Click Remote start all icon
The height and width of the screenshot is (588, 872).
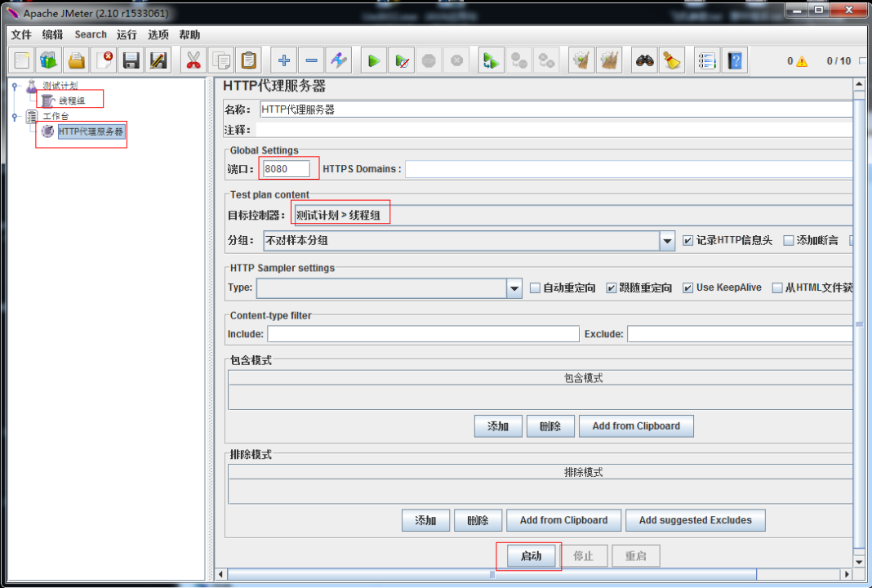tap(491, 60)
